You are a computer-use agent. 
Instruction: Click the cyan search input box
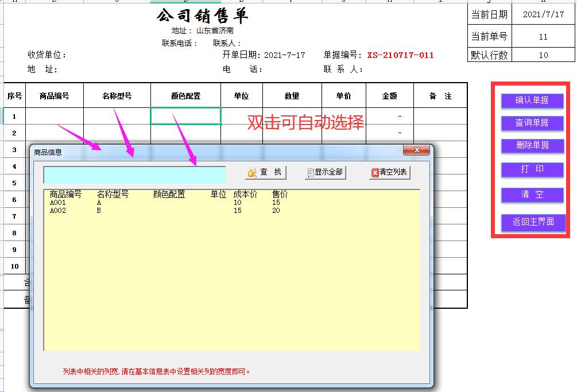click(x=134, y=173)
